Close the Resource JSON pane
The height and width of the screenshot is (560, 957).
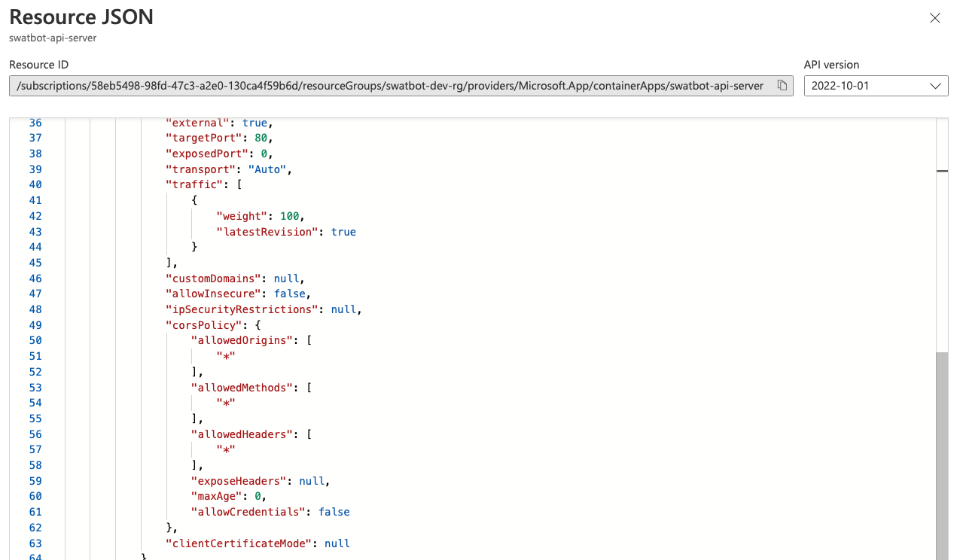tap(934, 17)
